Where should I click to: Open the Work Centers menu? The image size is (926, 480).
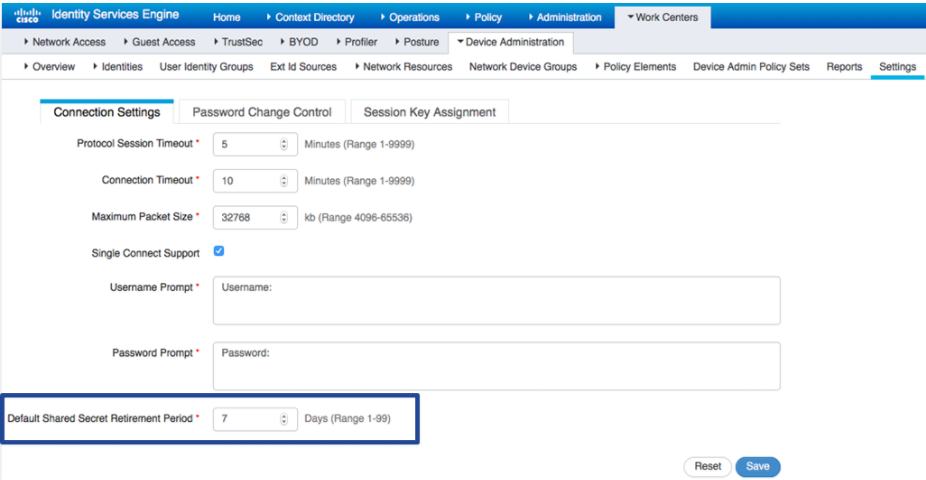[663, 17]
